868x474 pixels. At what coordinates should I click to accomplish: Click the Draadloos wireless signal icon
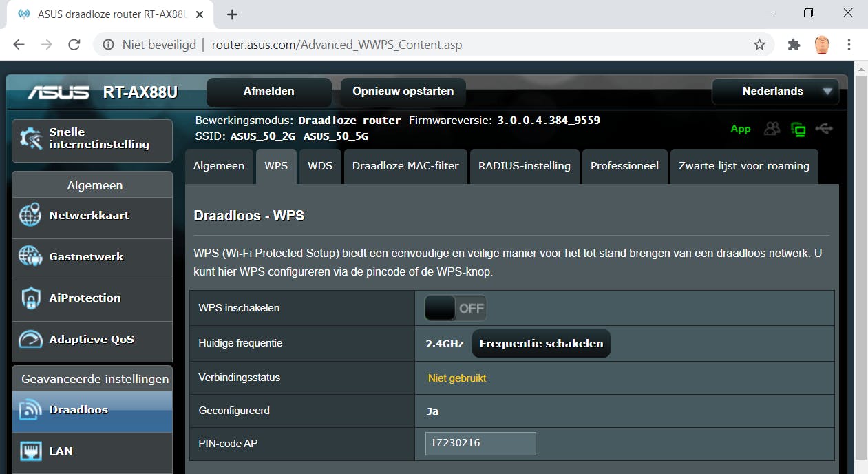tap(30, 409)
